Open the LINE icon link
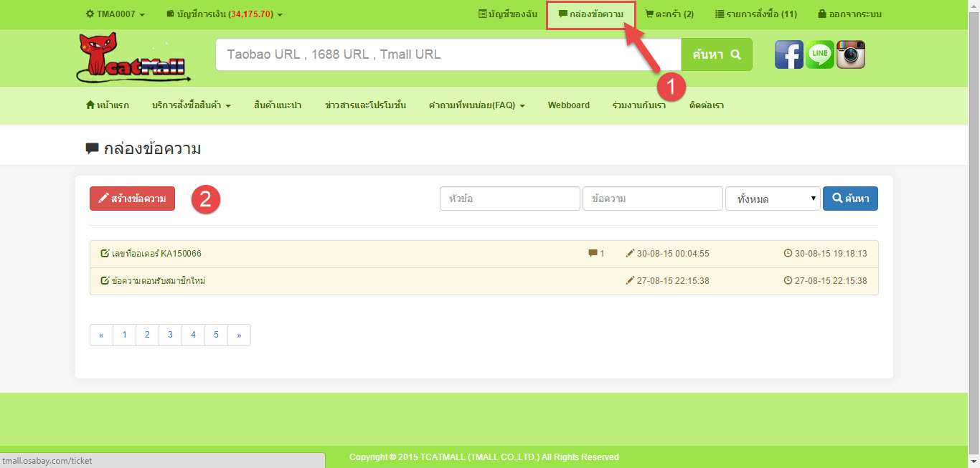Screen dimensions: 980x468 (x=819, y=54)
